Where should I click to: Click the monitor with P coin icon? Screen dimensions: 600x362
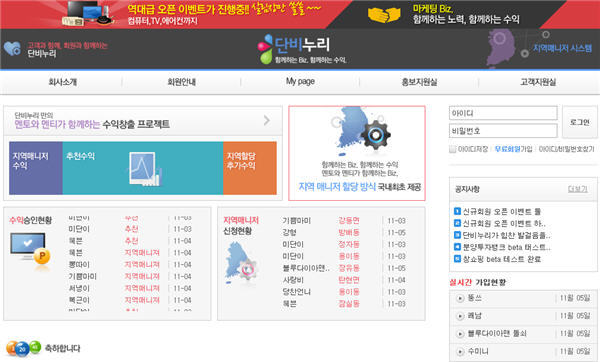coord(30,249)
